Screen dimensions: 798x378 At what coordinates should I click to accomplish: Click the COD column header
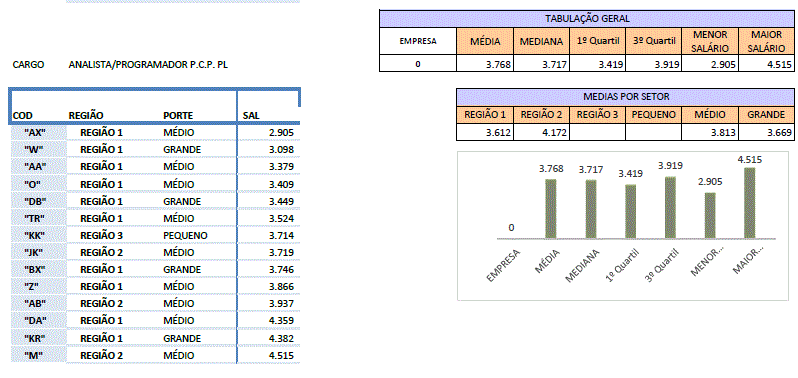pyautogui.click(x=22, y=116)
